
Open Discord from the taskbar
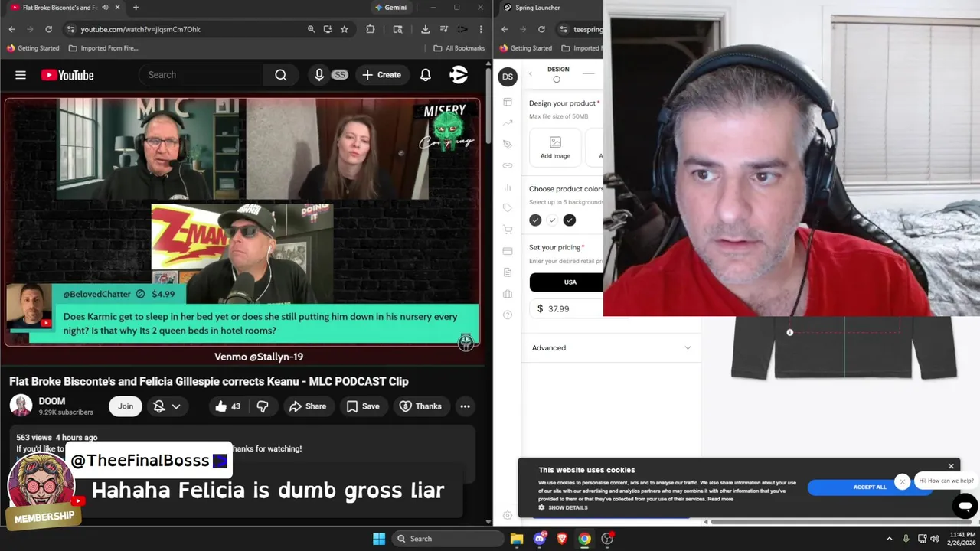click(540, 539)
